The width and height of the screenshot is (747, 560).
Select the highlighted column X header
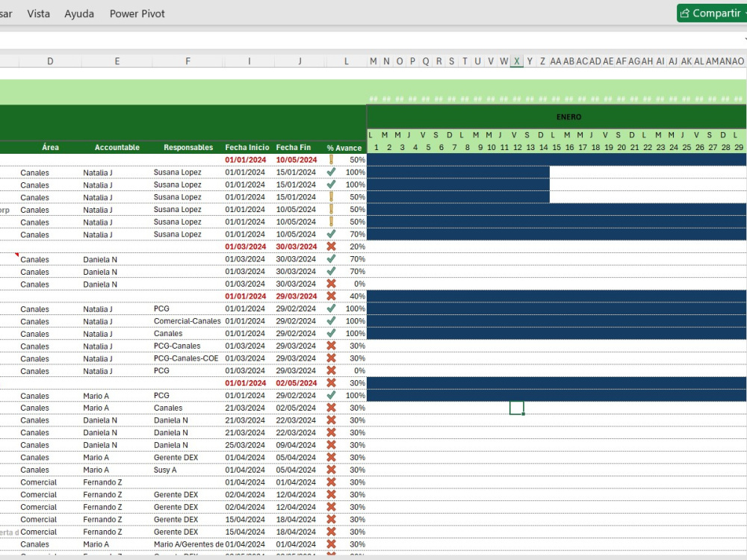coord(517,61)
